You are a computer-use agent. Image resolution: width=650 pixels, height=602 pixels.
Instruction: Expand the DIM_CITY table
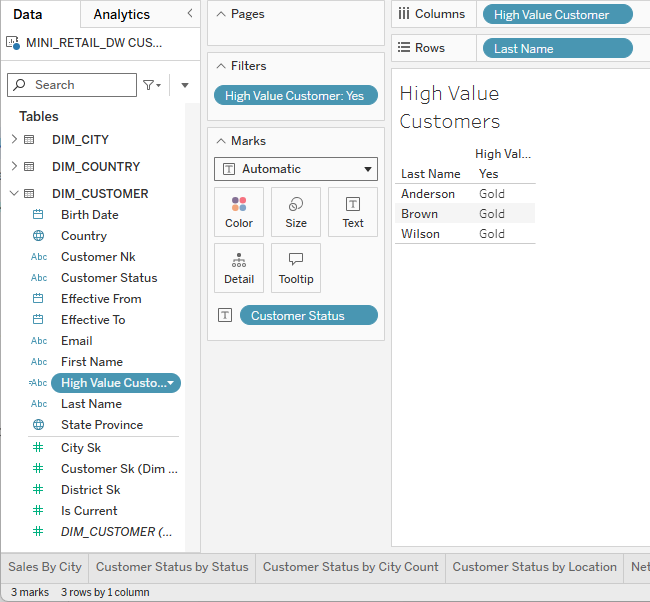click(14, 140)
